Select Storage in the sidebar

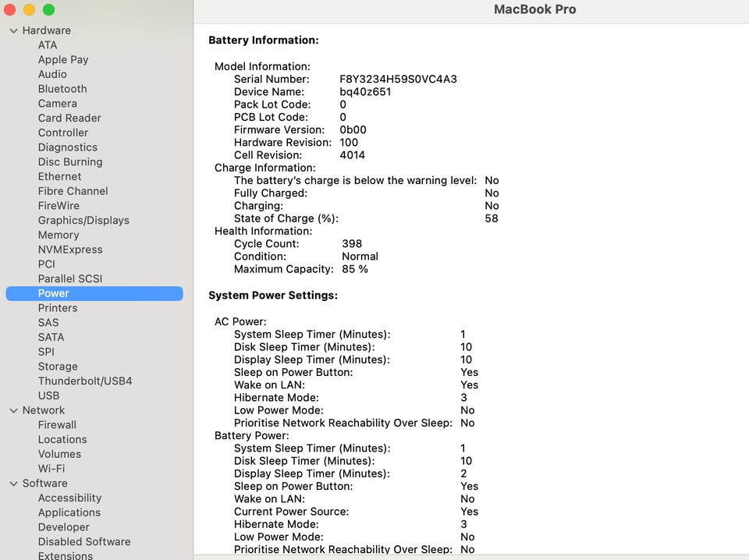tap(58, 367)
